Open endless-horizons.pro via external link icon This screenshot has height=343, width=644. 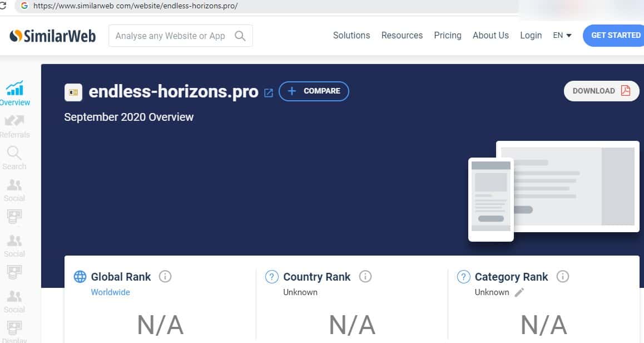click(x=268, y=93)
